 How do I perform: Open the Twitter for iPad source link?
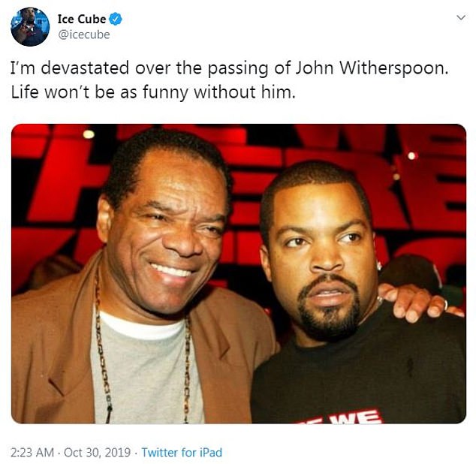point(182,453)
